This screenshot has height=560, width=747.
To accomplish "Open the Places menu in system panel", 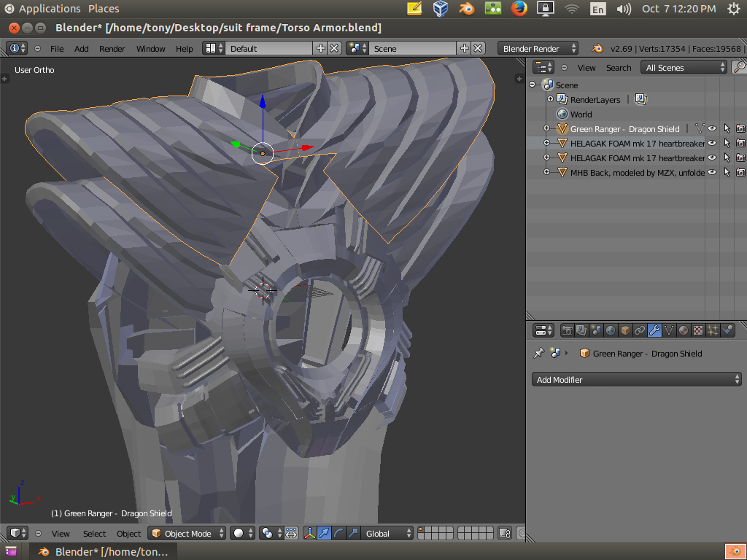I will [x=104, y=9].
